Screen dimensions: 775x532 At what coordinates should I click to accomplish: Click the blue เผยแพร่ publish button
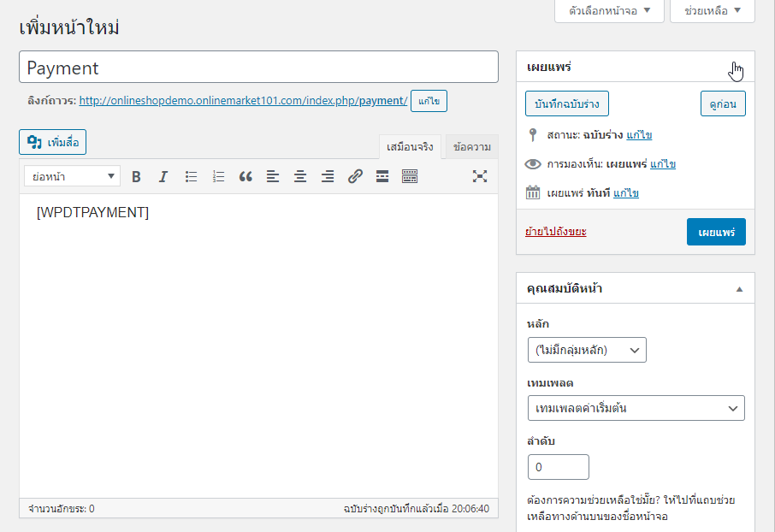click(x=716, y=232)
